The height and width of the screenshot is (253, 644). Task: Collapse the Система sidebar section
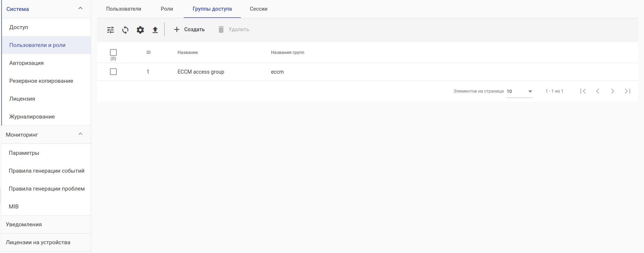(80, 9)
